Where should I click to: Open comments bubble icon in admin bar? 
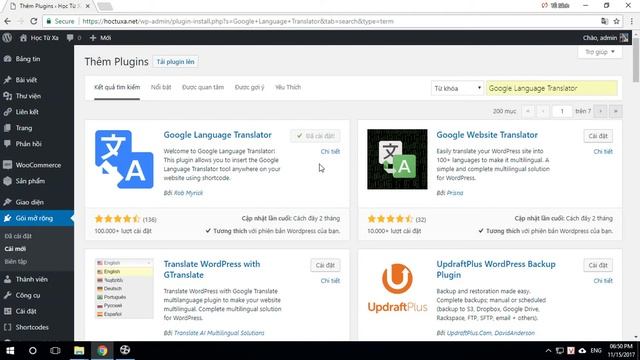coord(70,38)
